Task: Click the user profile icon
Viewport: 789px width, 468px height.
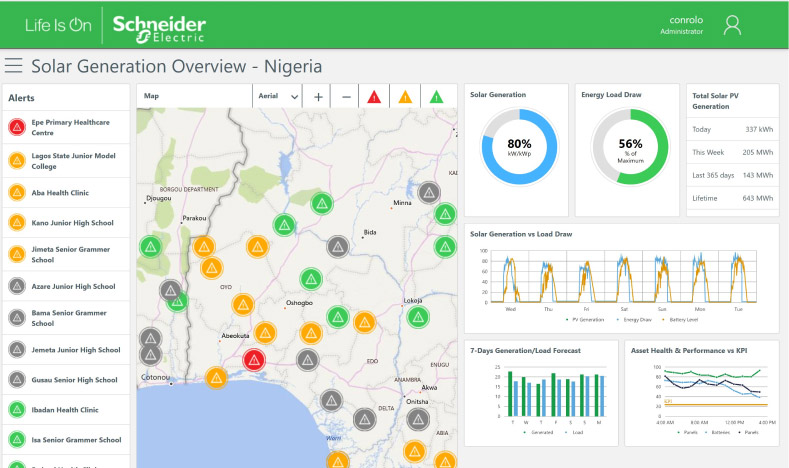Action: (732, 25)
